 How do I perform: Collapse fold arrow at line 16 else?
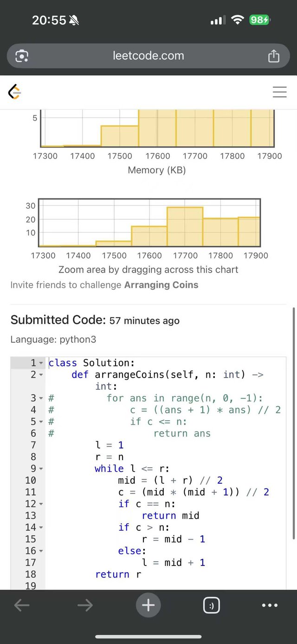click(x=41, y=551)
